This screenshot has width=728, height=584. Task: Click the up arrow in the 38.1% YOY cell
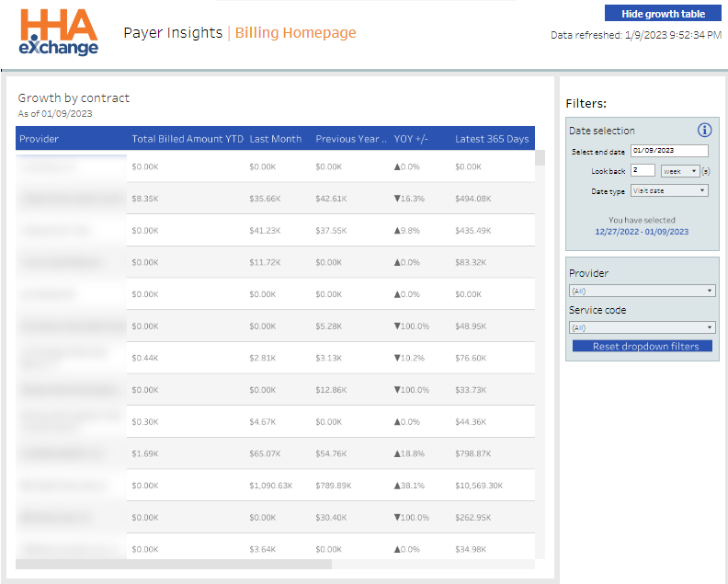tap(397, 486)
